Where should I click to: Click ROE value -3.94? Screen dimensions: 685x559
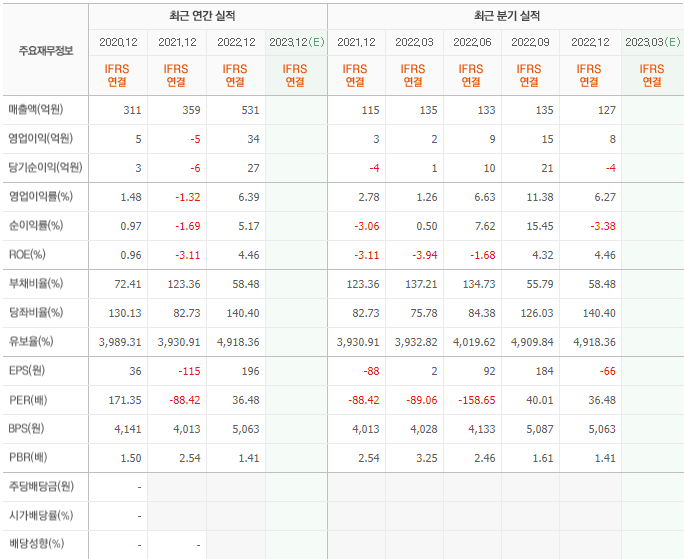click(x=425, y=255)
